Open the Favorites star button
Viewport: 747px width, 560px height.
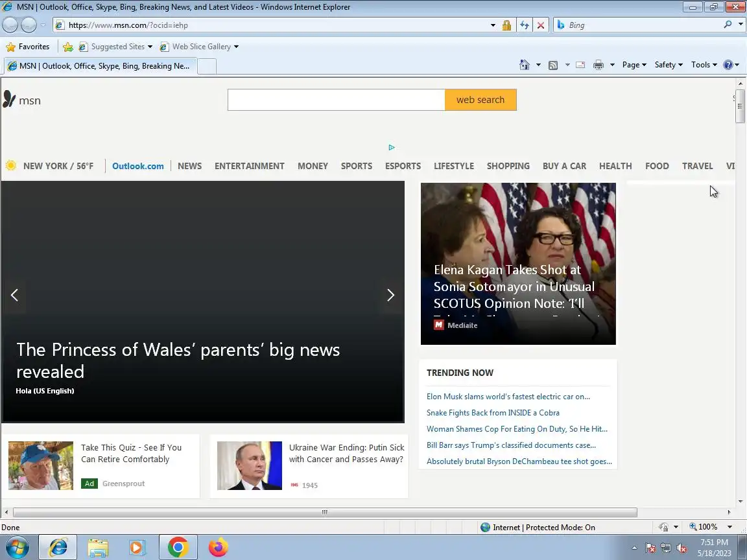pyautogui.click(x=28, y=47)
